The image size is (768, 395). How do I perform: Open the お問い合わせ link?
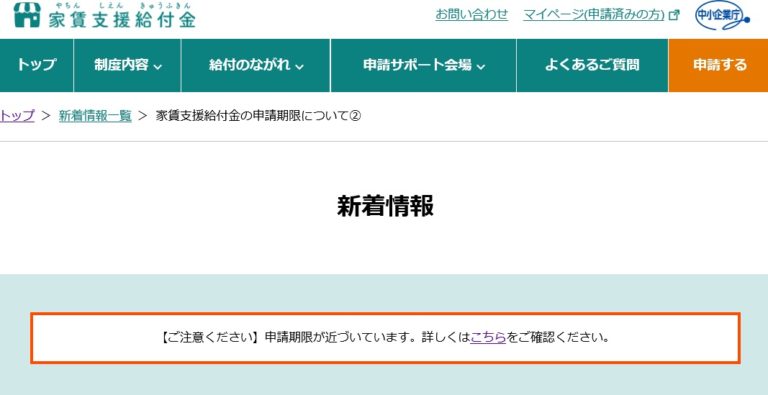472,15
